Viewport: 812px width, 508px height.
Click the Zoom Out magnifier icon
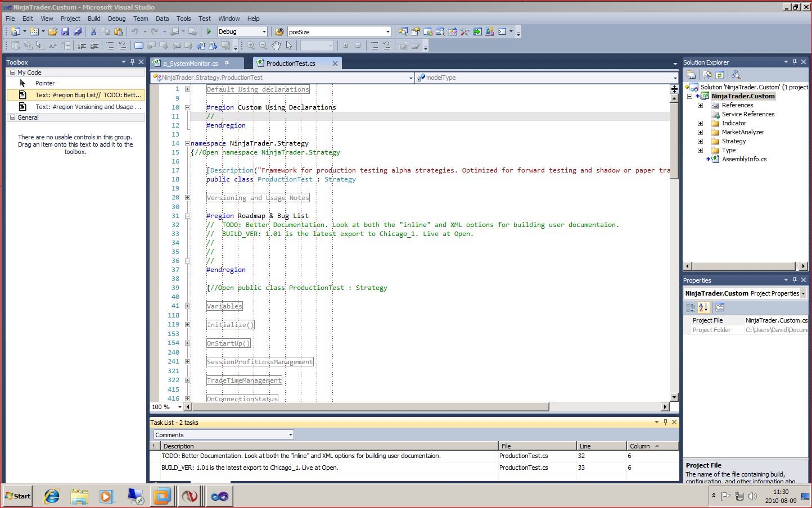(263, 46)
